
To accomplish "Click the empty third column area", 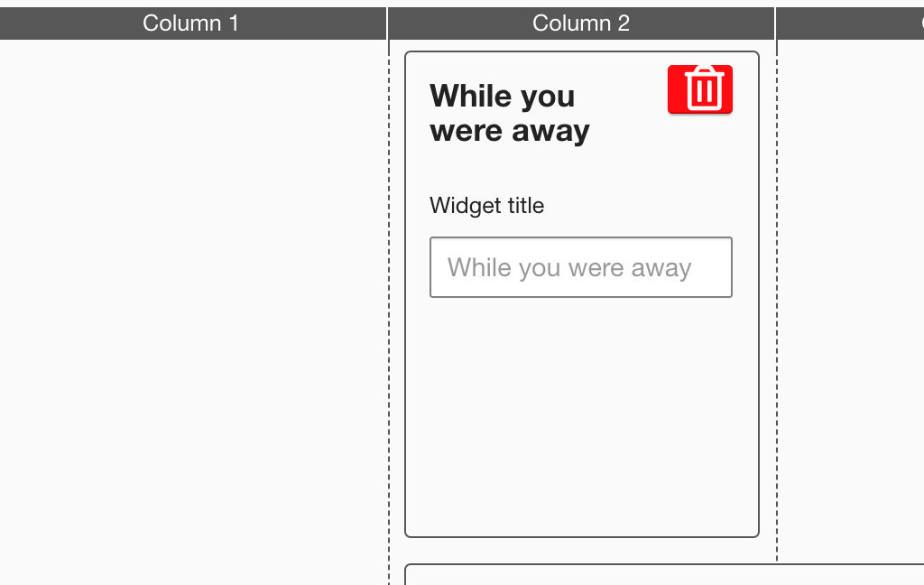I will [851, 298].
